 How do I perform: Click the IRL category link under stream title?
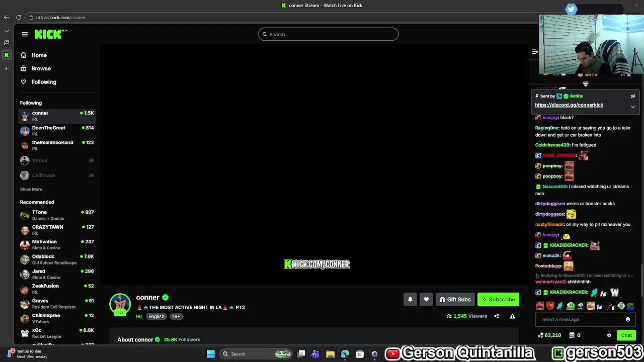click(x=139, y=317)
